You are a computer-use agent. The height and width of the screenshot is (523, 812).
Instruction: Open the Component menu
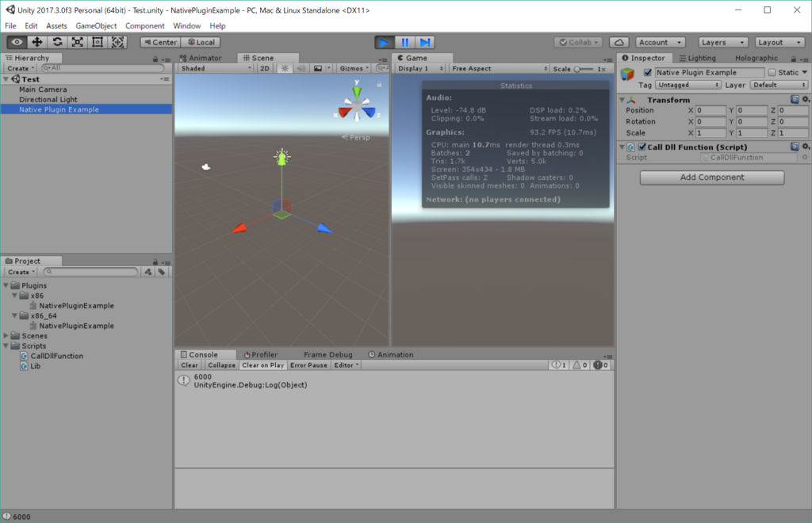(x=144, y=26)
